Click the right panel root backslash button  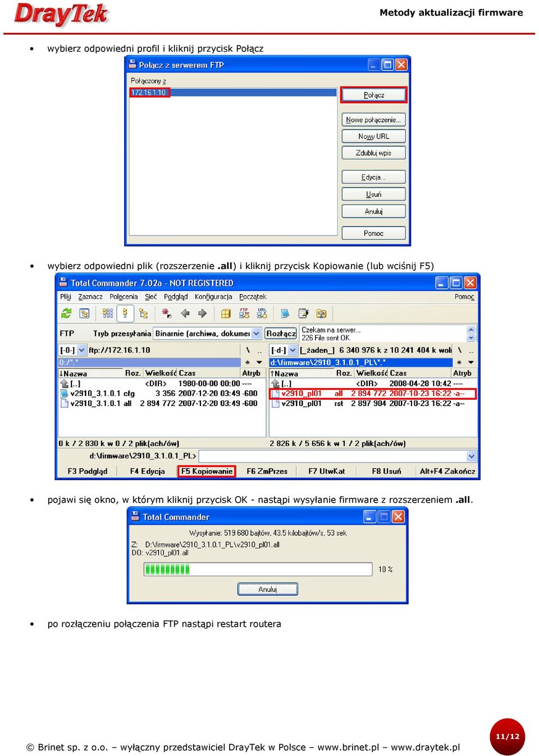coord(460,350)
